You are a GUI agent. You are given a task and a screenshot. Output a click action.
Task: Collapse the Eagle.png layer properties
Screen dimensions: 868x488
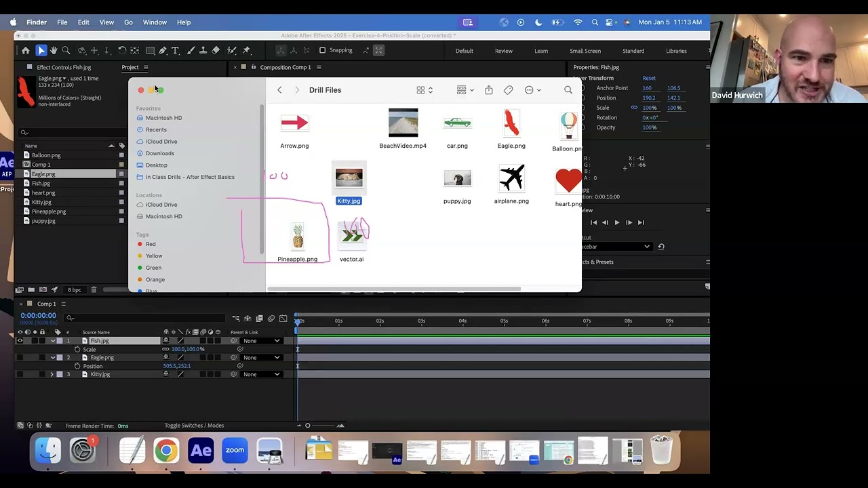[52, 357]
